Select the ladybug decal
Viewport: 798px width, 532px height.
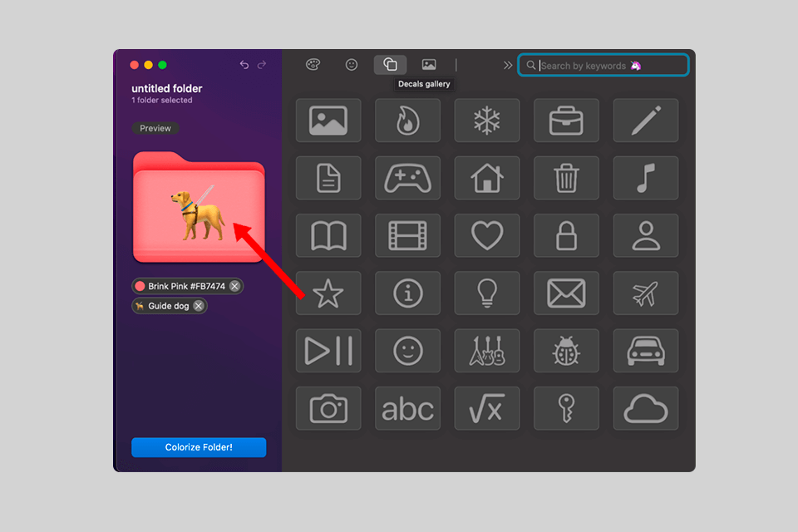pos(566,350)
